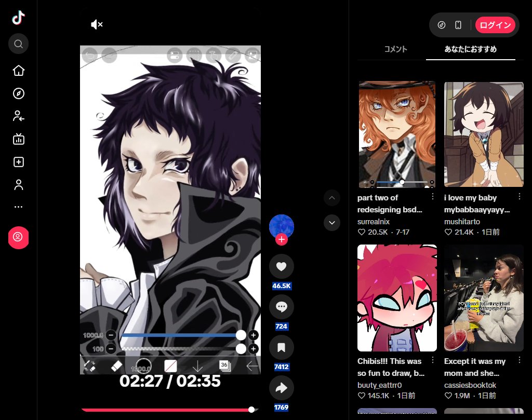Viewport: 532px width, 420px height.
Task: Like the video with heart icon
Action: (x=281, y=267)
